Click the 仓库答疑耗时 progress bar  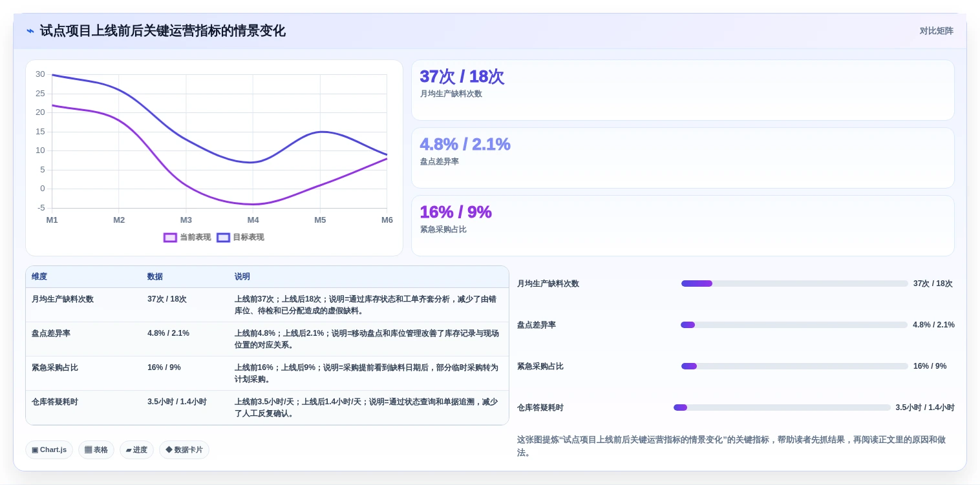tap(782, 408)
